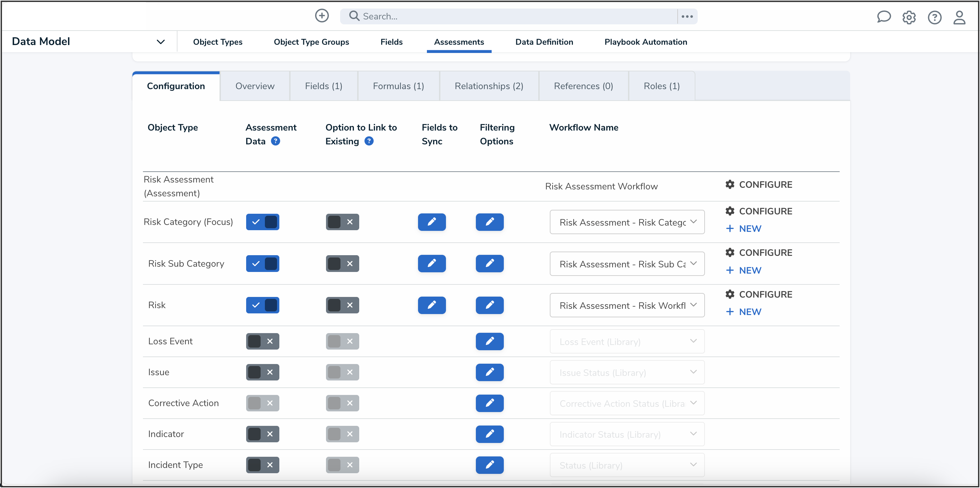Viewport: 980px width, 488px height.
Task: Click search bar ellipsis options icon
Action: pyautogui.click(x=687, y=16)
